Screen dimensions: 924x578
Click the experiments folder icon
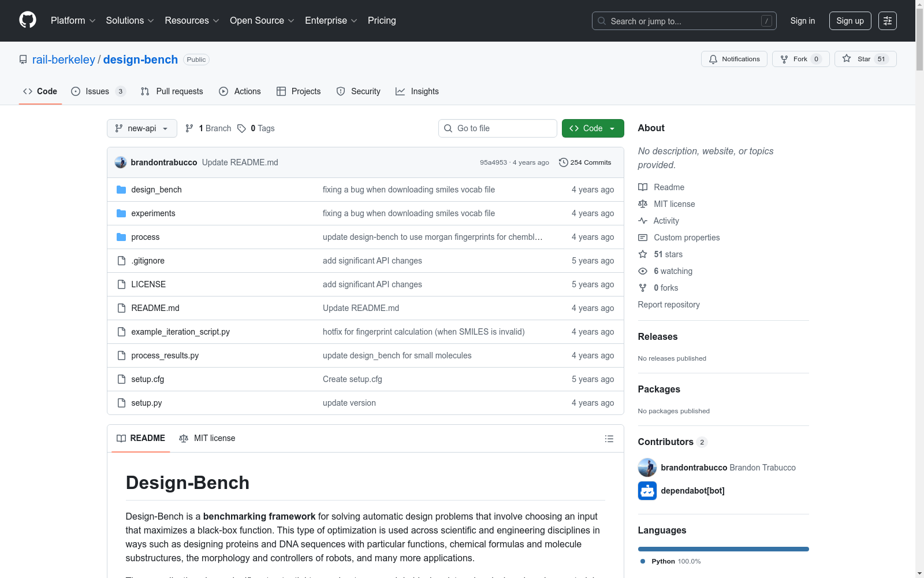121,213
